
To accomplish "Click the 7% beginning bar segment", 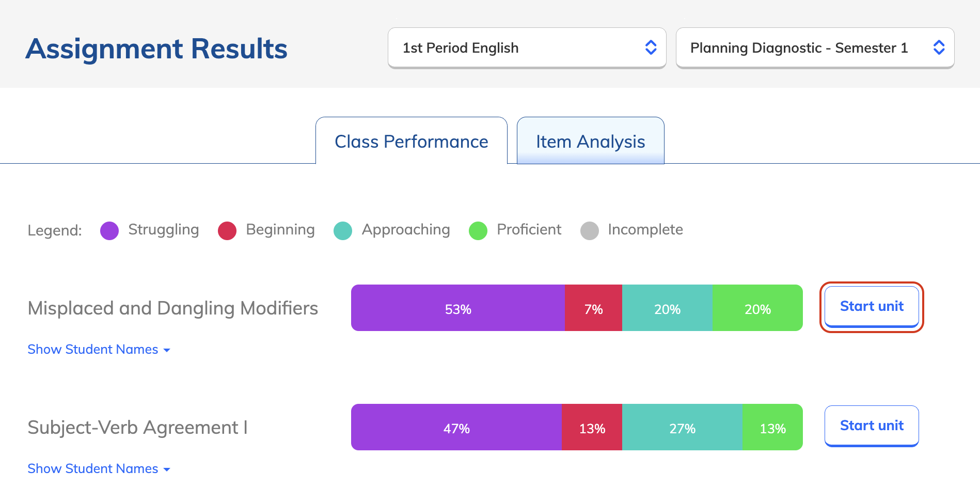I will [x=593, y=308].
